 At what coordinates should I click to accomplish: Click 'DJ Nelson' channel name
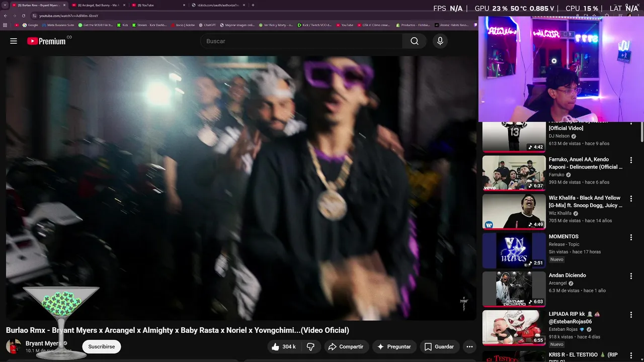coord(559,136)
